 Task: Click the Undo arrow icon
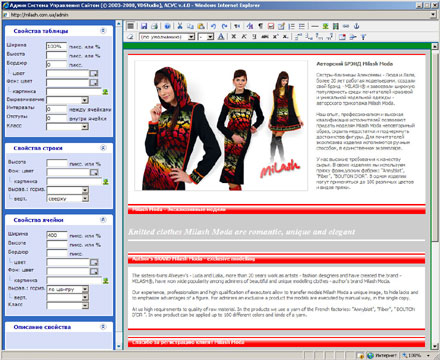(213, 26)
